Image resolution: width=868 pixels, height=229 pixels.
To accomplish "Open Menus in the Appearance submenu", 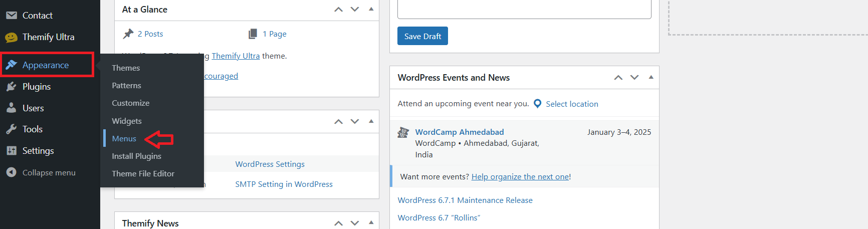I will click(124, 138).
